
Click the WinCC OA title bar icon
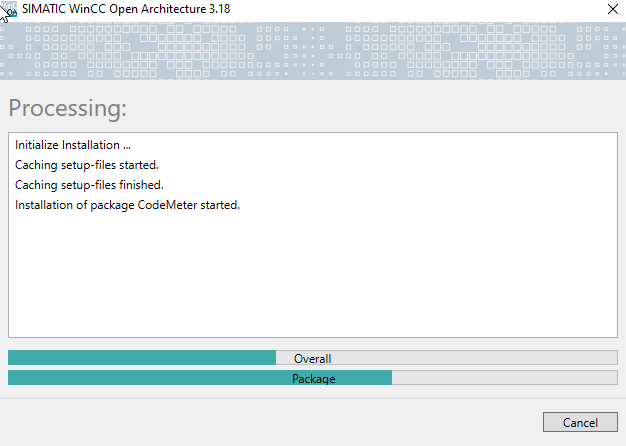[9, 9]
